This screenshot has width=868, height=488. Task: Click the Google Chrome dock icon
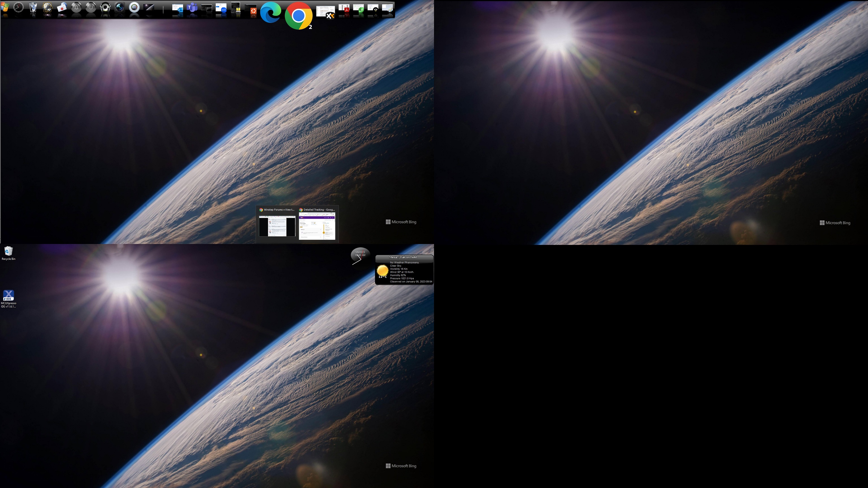pyautogui.click(x=299, y=16)
